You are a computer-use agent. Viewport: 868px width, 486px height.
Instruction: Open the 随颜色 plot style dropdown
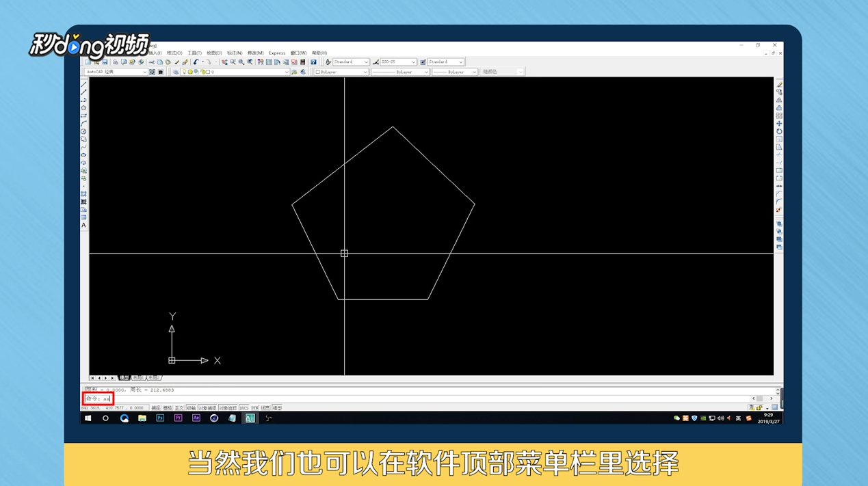coord(501,72)
